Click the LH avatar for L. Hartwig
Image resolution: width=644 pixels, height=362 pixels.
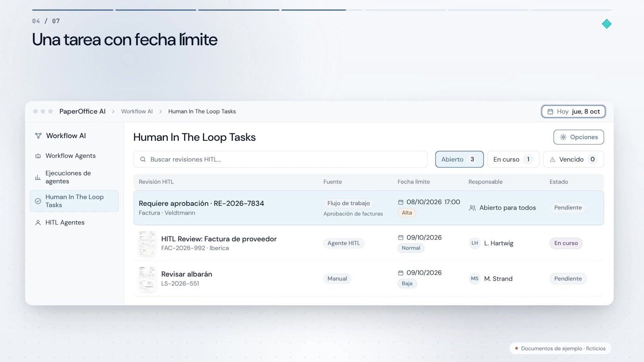coord(475,243)
